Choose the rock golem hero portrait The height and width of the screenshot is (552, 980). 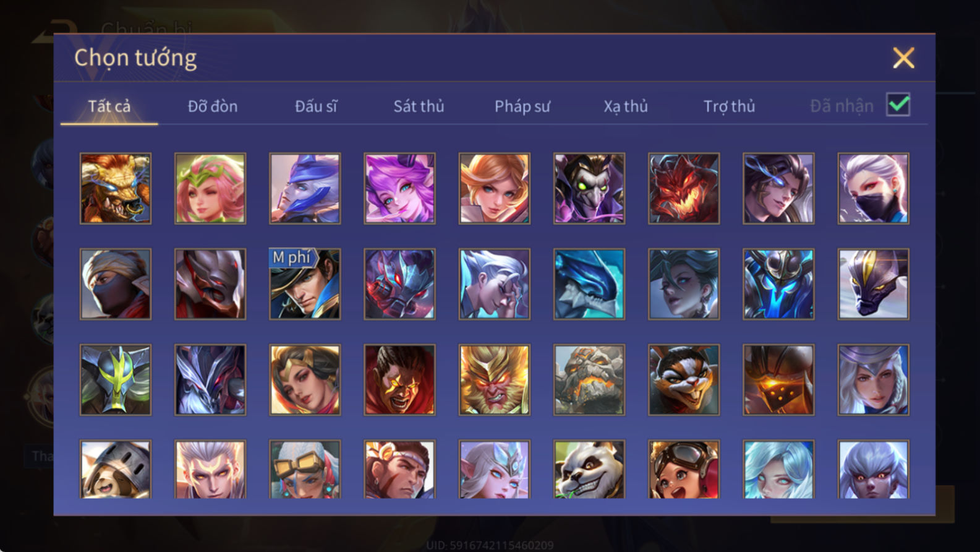[x=589, y=379]
